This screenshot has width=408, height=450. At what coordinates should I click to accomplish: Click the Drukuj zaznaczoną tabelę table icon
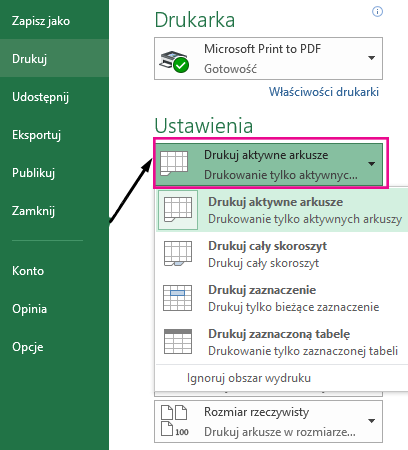tap(178, 342)
